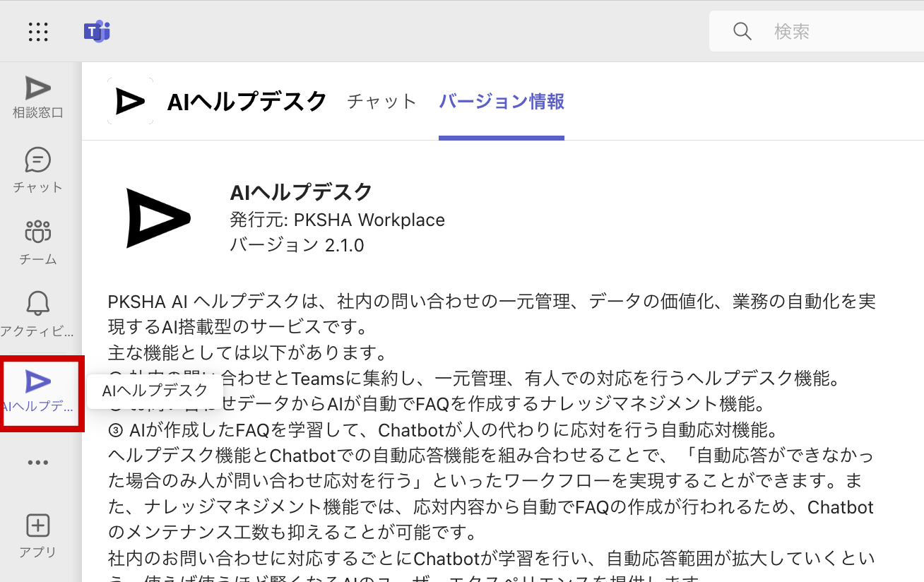The width and height of the screenshot is (924, 582).
Task: Click the AIヘルプデスク header title text
Action: pos(247,102)
